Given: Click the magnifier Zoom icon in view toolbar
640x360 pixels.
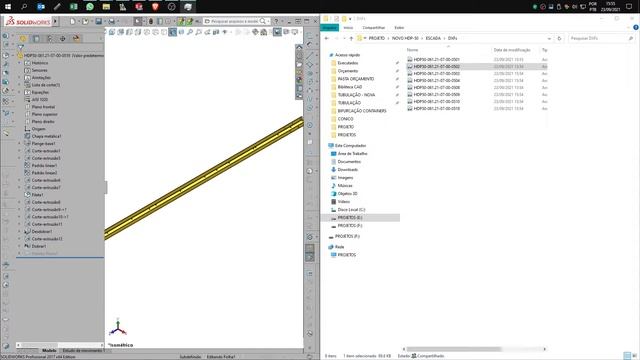Looking at the screenshot, I should point(190,32).
